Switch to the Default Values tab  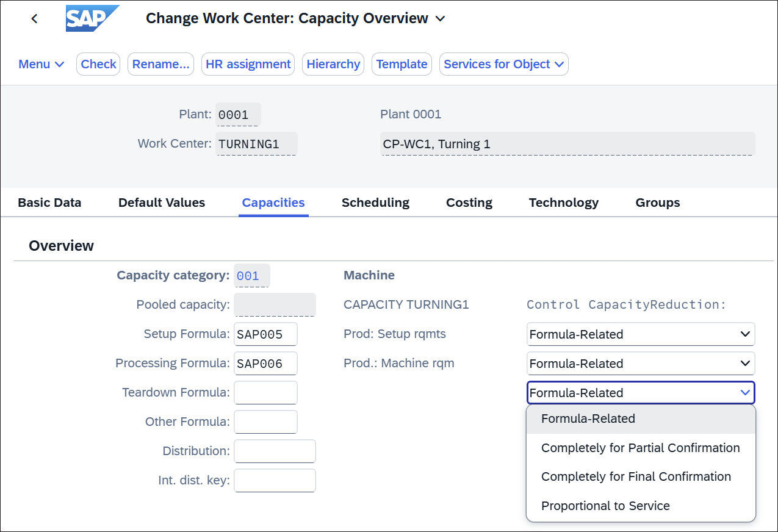(x=162, y=203)
